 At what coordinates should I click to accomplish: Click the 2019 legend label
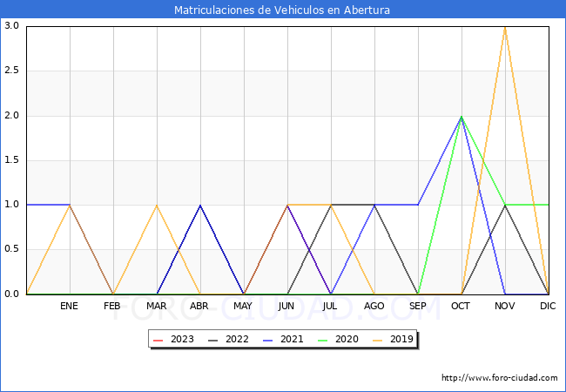pos(401,340)
